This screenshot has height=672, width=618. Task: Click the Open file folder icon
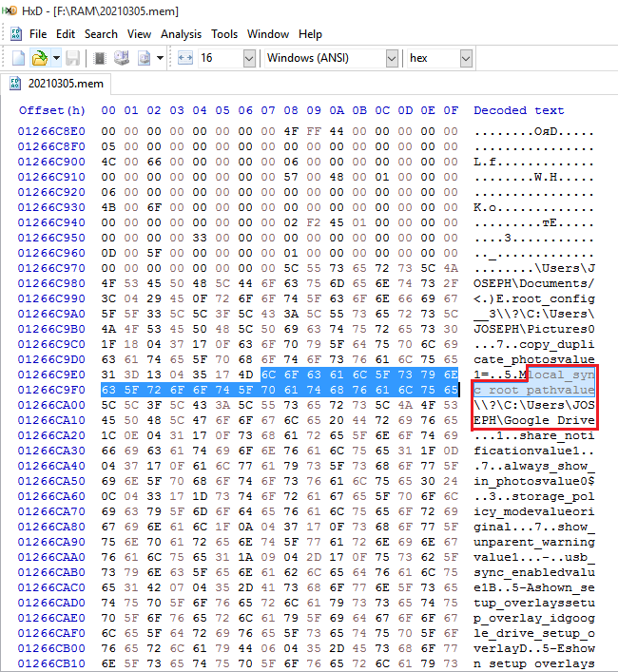coord(39,58)
